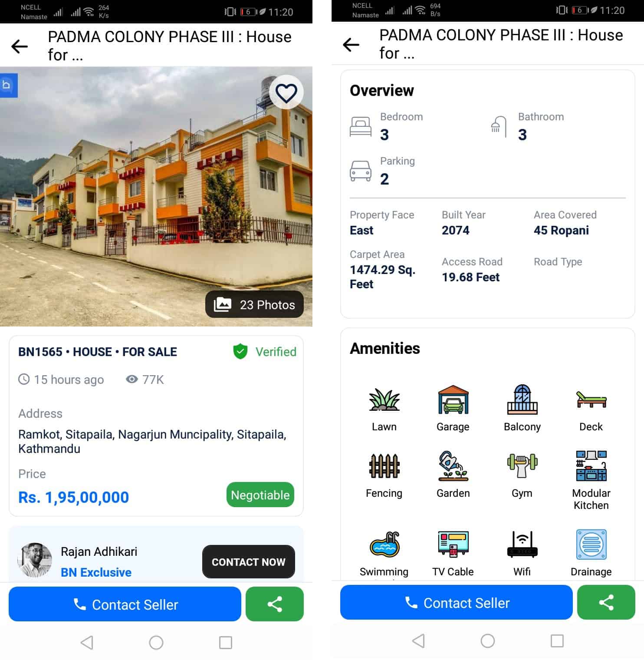The height and width of the screenshot is (660, 644).
Task: Tap Contact Seller on right screen
Action: point(457,602)
